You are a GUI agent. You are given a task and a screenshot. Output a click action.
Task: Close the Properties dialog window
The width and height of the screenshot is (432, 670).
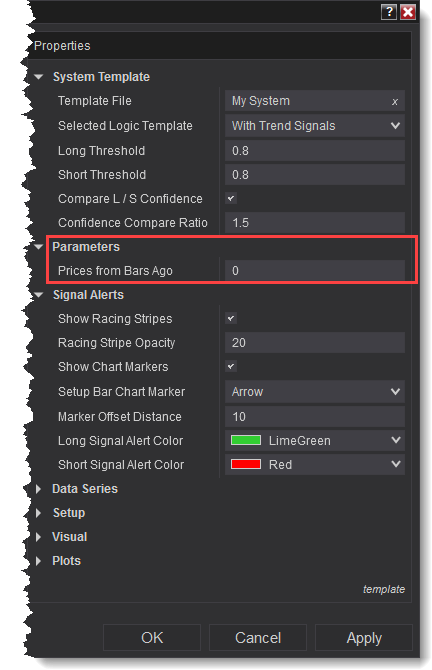pyautogui.click(x=408, y=12)
